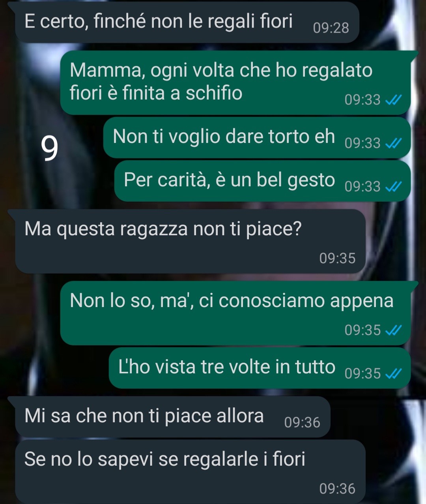
Task: Tap blue ticks next to "L'ho vista tre volte in tutto"
Action: click(x=393, y=374)
